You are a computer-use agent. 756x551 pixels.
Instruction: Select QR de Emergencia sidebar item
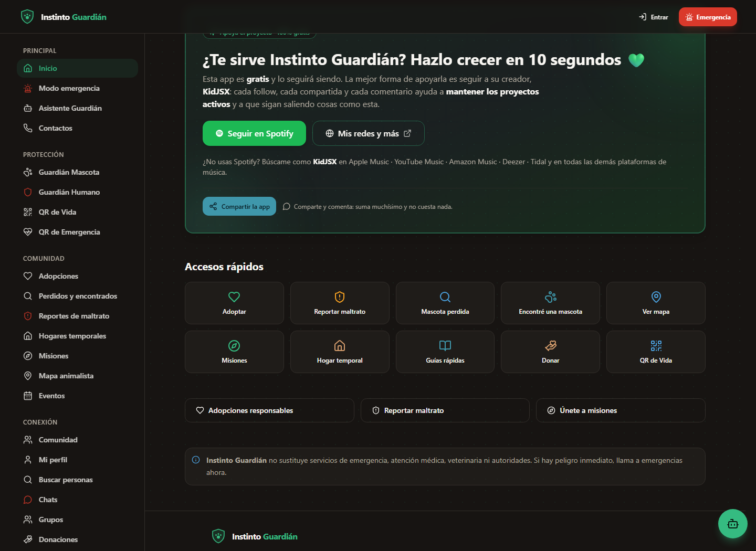tap(77, 232)
